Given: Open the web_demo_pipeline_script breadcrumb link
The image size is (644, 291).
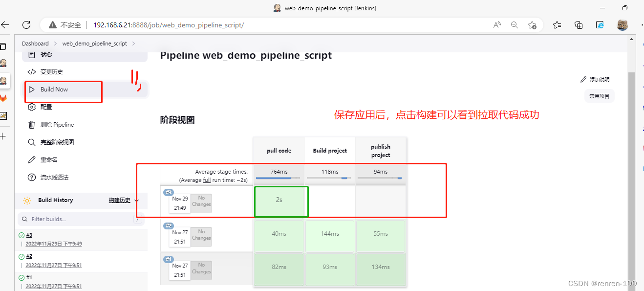Looking at the screenshot, I should (x=95, y=44).
